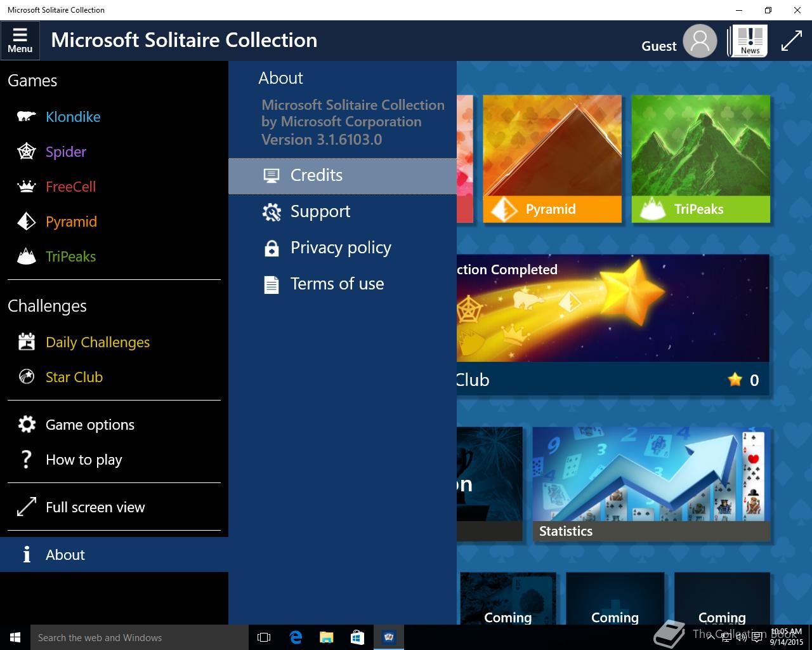Open the Privacy policy link
This screenshot has height=650, width=812.
[343, 248]
